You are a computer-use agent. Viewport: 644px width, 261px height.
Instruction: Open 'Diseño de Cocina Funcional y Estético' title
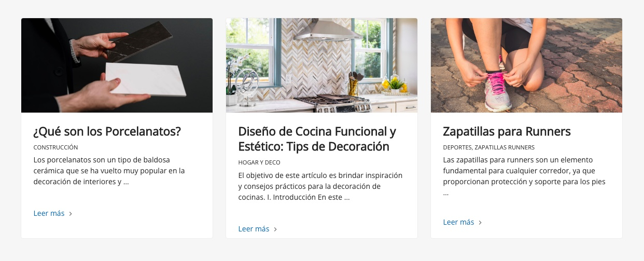[x=317, y=139]
